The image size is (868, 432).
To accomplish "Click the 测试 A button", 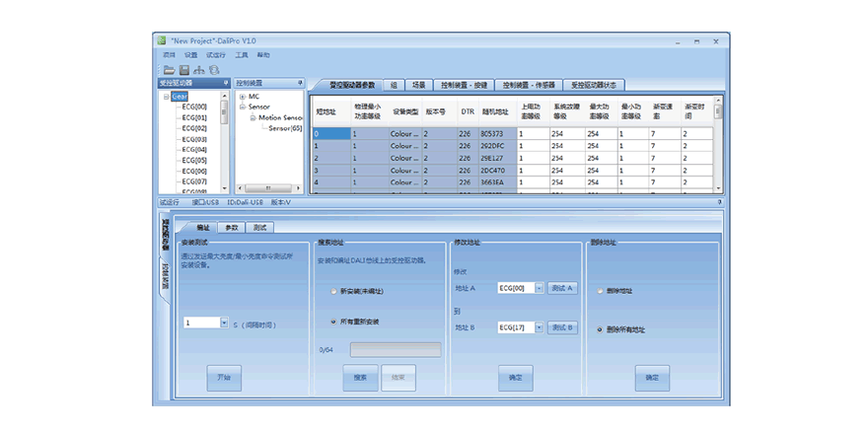I will 562,288.
